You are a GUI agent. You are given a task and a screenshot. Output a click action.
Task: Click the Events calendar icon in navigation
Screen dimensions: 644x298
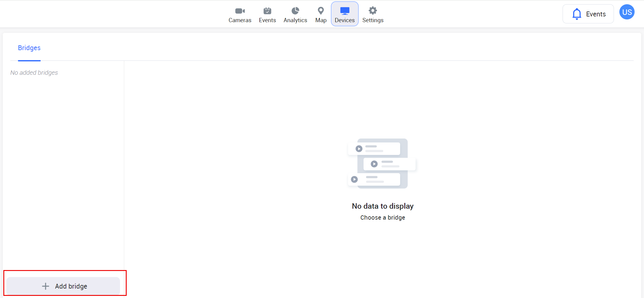coord(267,11)
